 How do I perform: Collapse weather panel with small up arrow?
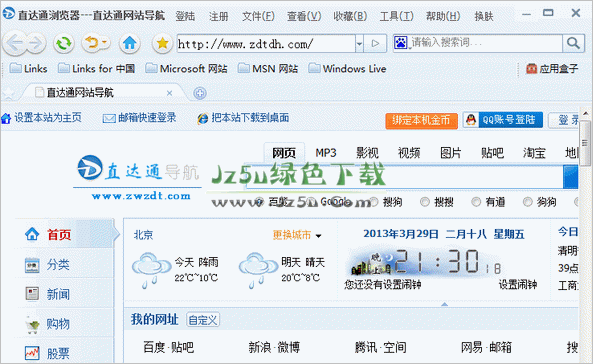pos(444,304)
